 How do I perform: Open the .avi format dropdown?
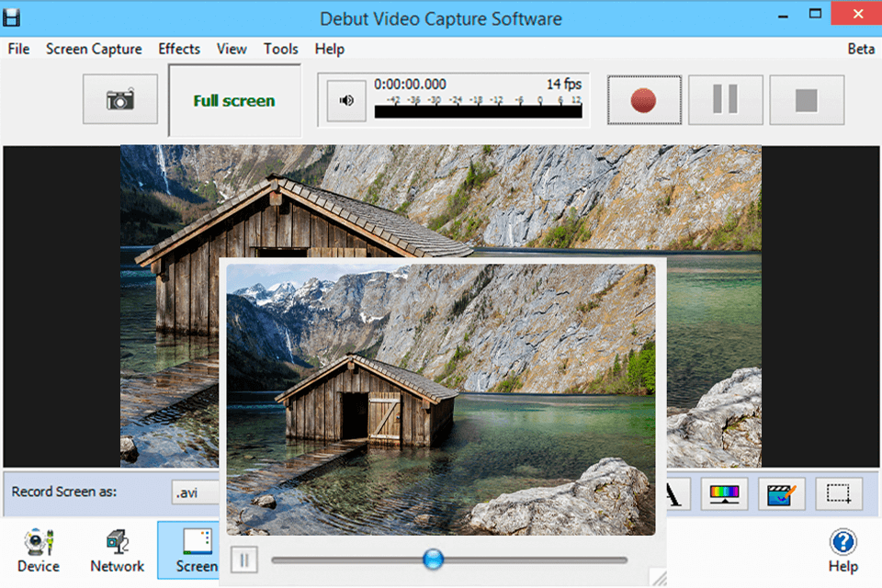[x=195, y=492]
